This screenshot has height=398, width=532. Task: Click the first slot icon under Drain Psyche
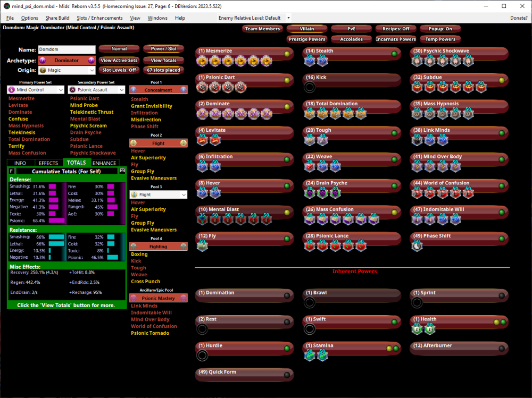[x=310, y=193]
